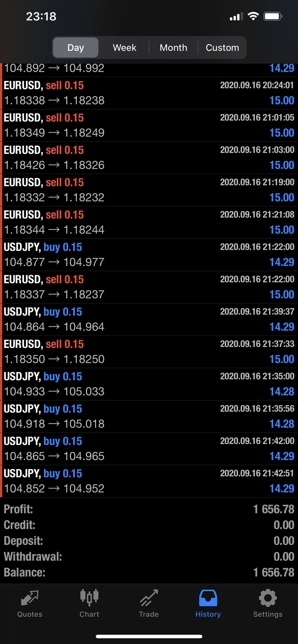The height and width of the screenshot is (644, 298).
Task: Open EURUSD sell trade at 20:24:01
Action: (149, 93)
